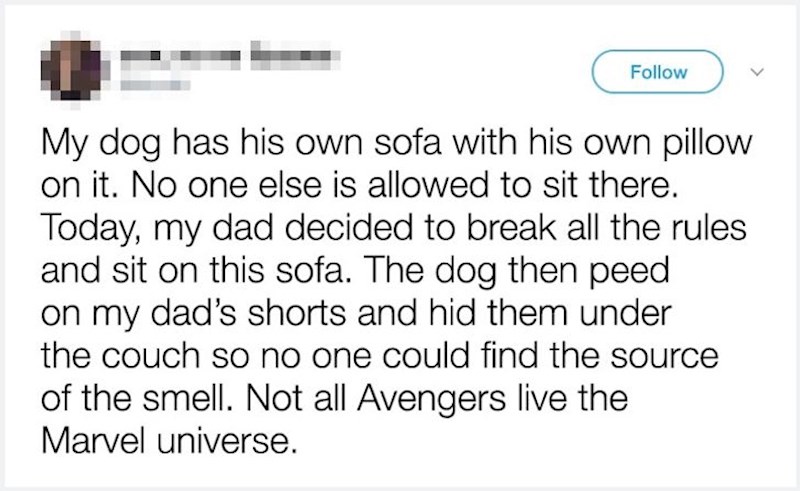
Task: Click the blurred profile avatar
Action: [x=67, y=71]
